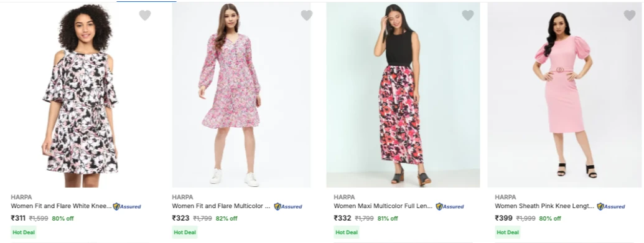
Task: Favorite the multicolor maxi dress
Action: [x=468, y=15]
